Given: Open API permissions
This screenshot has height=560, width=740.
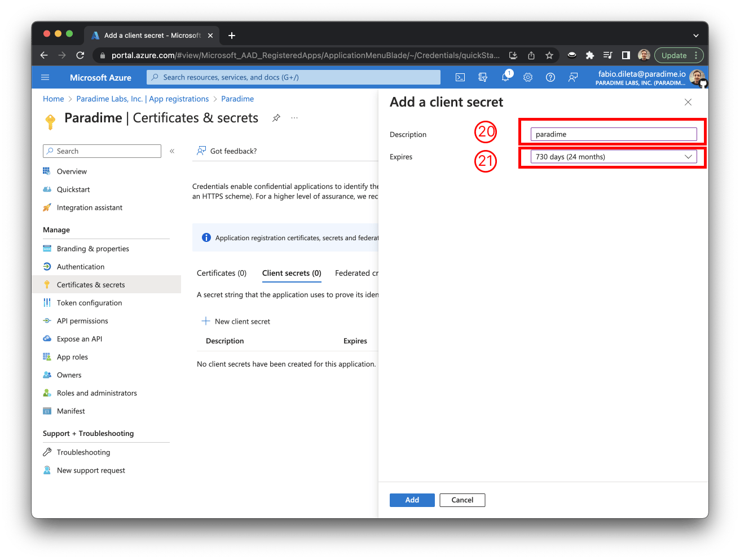Looking at the screenshot, I should (82, 321).
